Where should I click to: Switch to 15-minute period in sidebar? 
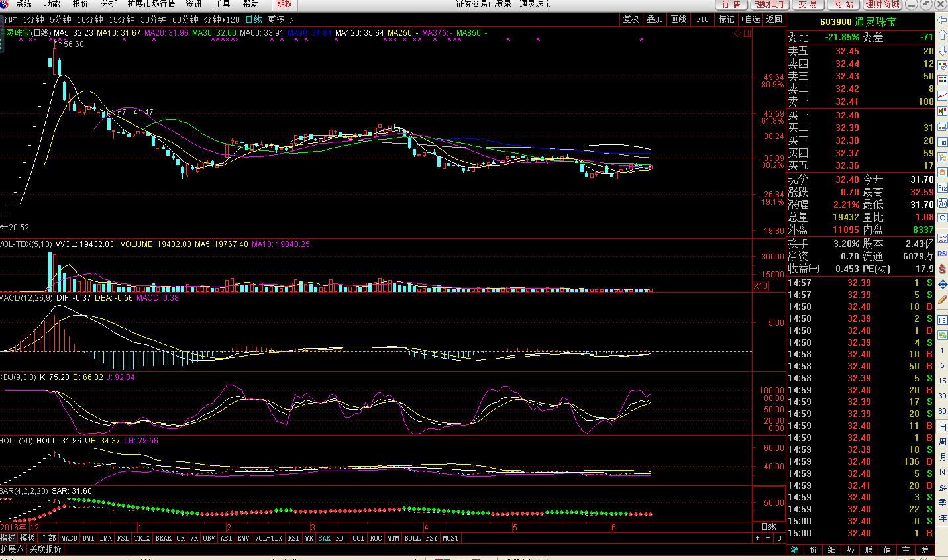tap(942, 381)
